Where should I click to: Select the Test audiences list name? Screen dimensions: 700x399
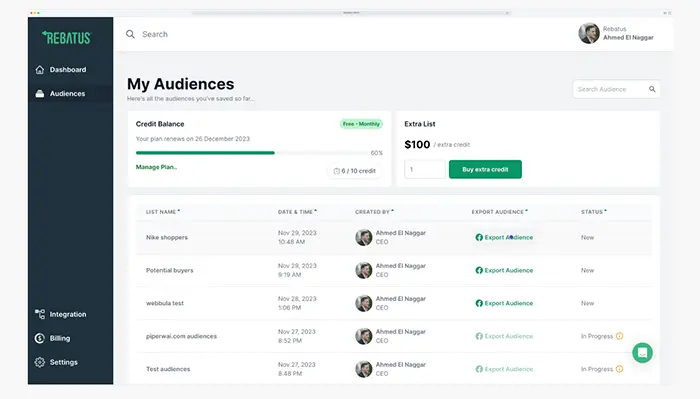point(168,370)
